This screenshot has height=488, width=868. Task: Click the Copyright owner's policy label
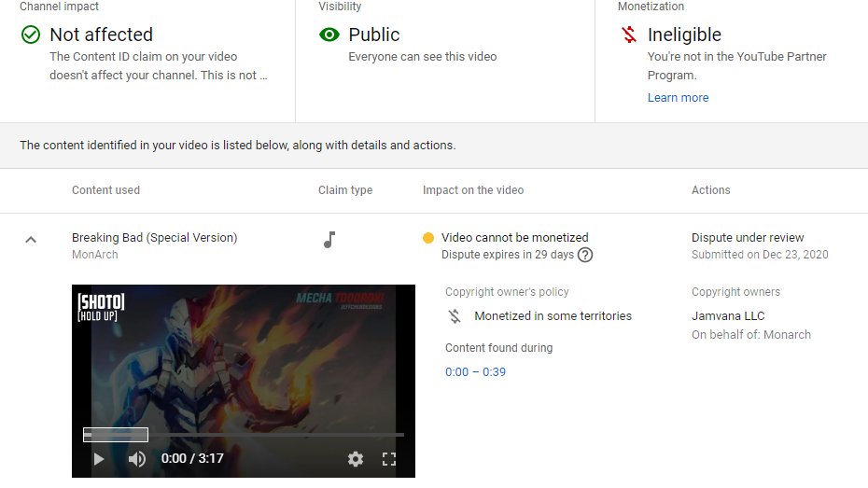pyautogui.click(x=507, y=291)
